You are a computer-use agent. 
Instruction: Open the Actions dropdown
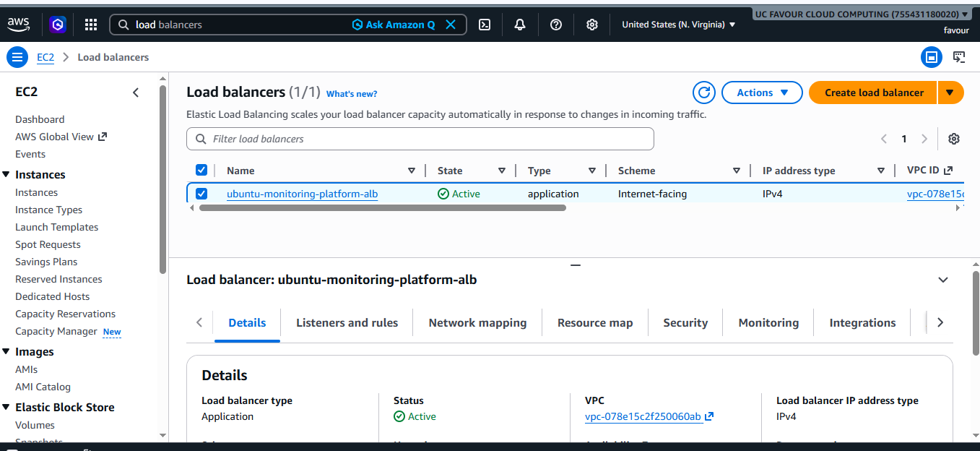point(762,93)
